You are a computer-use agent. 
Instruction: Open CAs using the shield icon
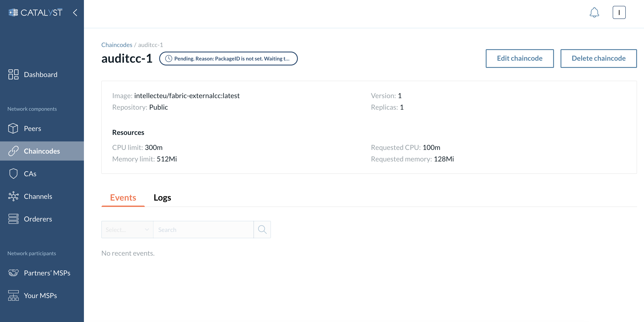[13, 173]
